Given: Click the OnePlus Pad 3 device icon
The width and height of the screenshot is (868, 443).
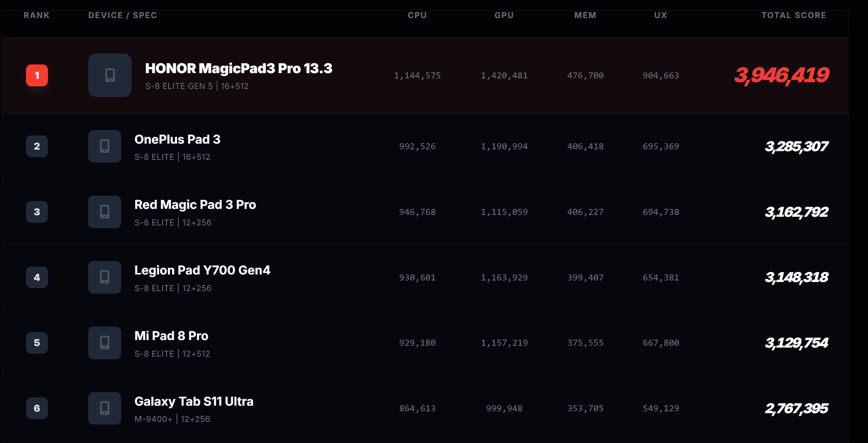Looking at the screenshot, I should pyautogui.click(x=104, y=146).
